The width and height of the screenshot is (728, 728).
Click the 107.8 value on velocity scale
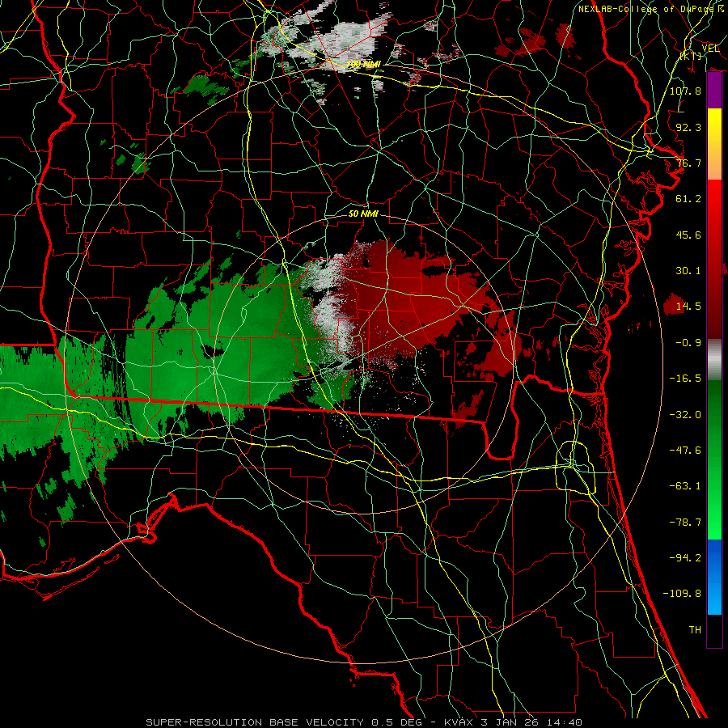pos(685,91)
